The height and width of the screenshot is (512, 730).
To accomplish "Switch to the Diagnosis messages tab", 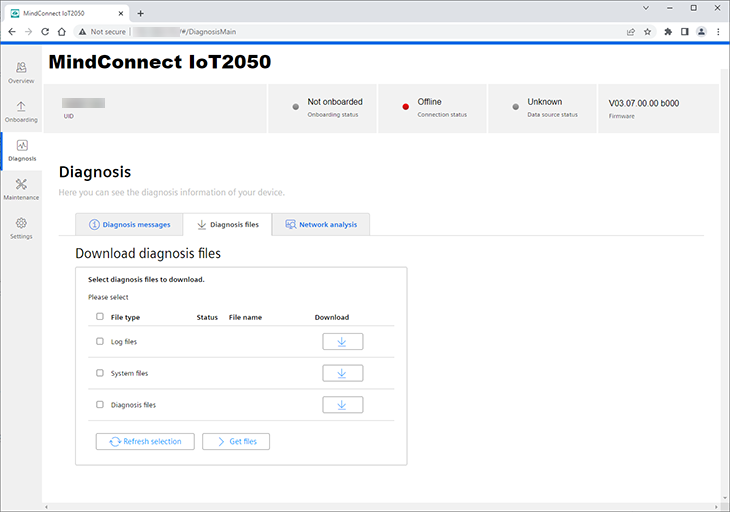I will pyautogui.click(x=129, y=224).
